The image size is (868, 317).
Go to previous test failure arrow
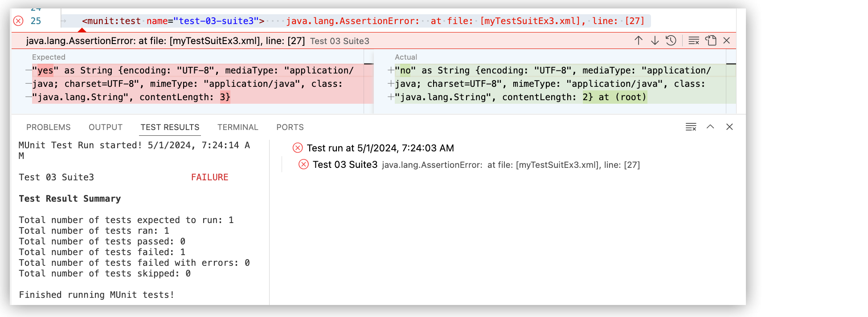coord(638,41)
